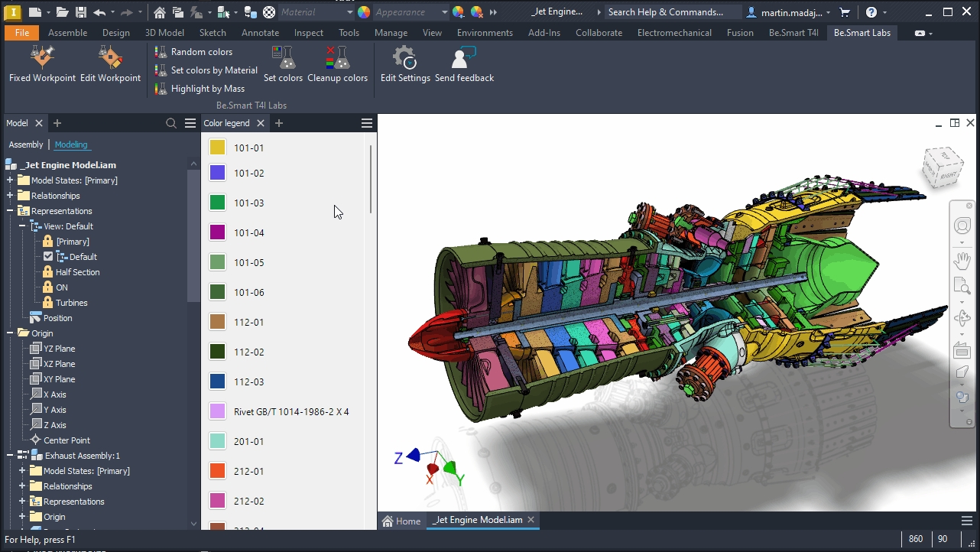
Task: Click the Edit Workpoint tool icon
Action: 110,58
